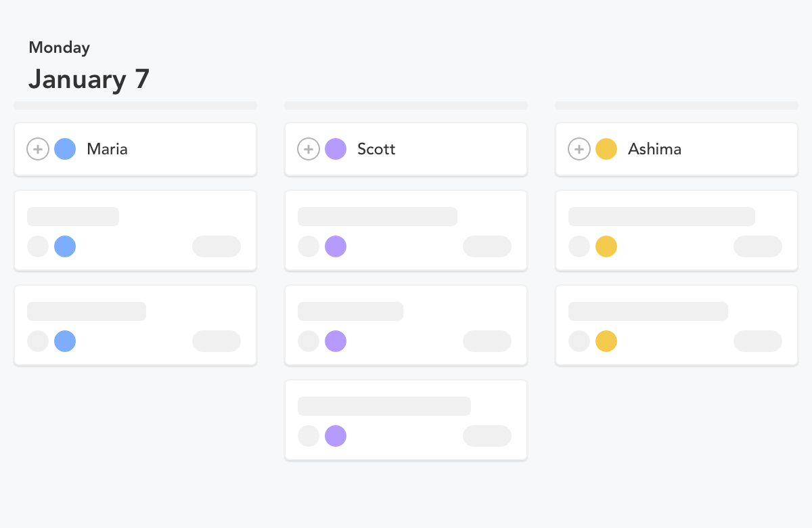Open title bar of Scott's second task
Viewport: 812px width, 528px height.
pyautogui.click(x=351, y=311)
